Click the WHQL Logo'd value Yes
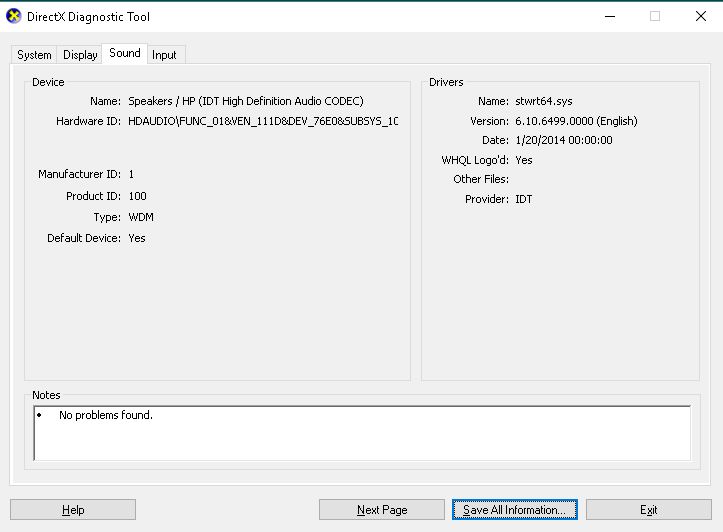The image size is (723, 532). [524, 160]
